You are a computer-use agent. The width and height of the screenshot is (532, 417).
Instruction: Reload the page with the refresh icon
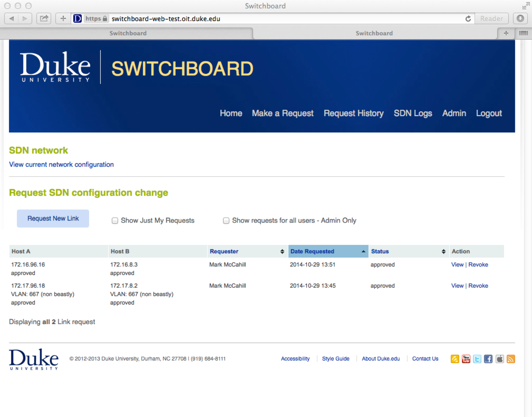click(x=468, y=19)
